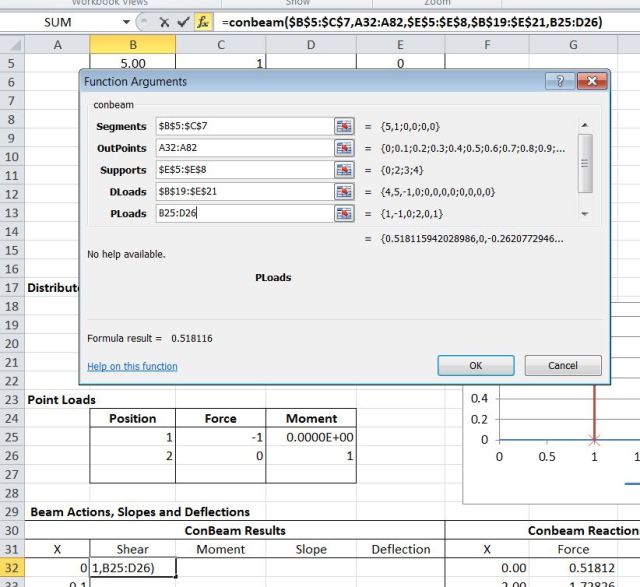Viewport: 640px width, 587px height.
Task: Open the Name Box dropdown arrow
Action: (125, 21)
